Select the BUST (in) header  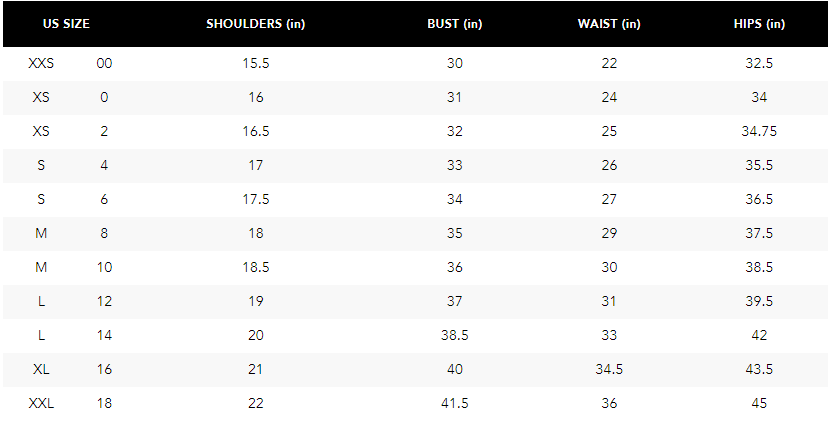tap(454, 24)
